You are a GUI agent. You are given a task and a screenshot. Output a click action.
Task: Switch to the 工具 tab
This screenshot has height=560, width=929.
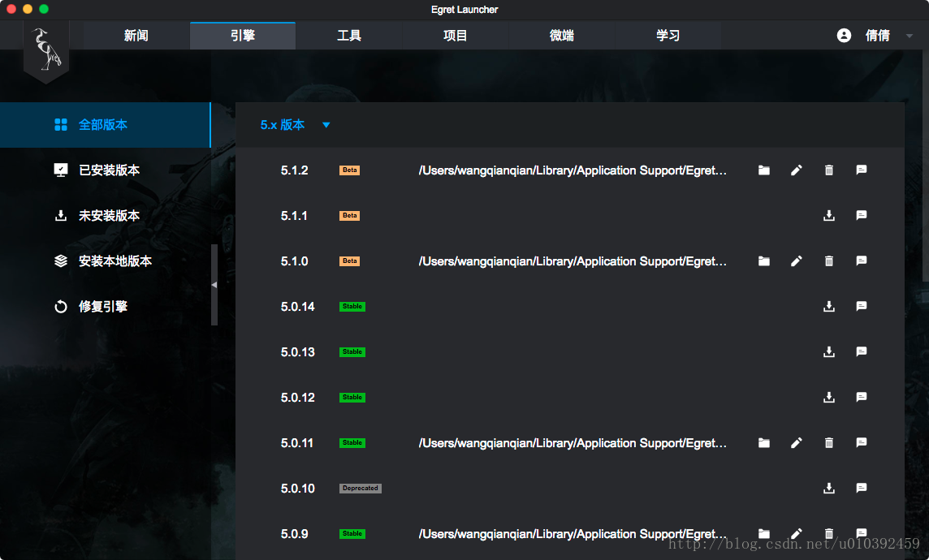(349, 36)
